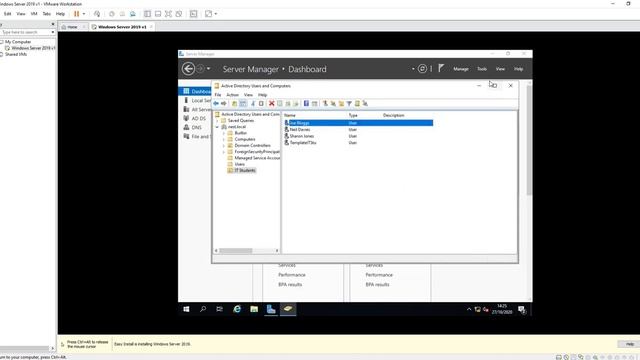Click the Windows Start button
640x360 pixels.
[x=186, y=309]
